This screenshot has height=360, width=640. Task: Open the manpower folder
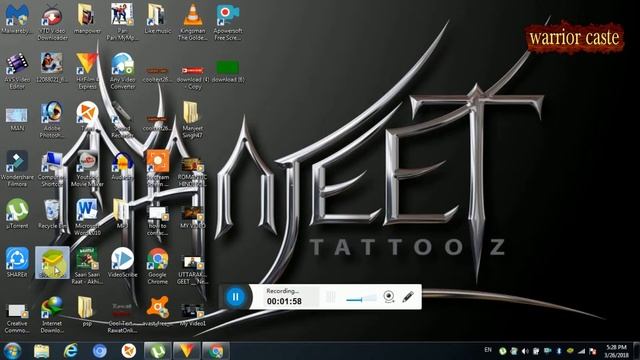click(x=87, y=19)
